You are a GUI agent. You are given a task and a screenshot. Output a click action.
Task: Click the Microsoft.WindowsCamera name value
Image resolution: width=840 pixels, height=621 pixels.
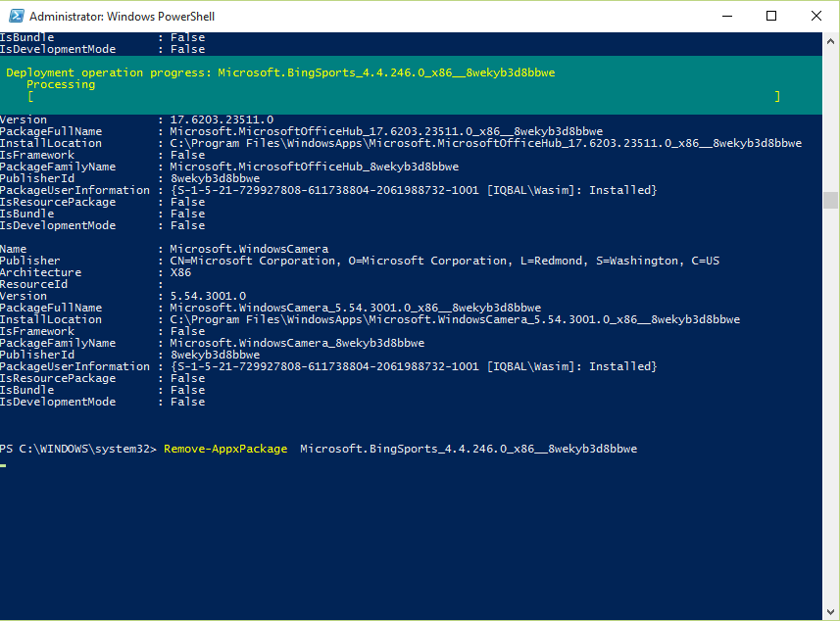[x=249, y=249]
